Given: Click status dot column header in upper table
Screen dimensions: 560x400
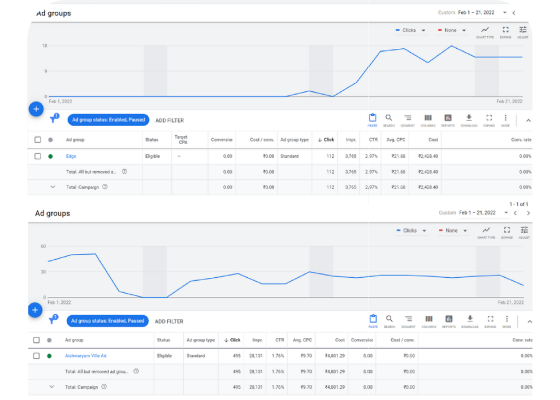Looking at the screenshot, I should pyautogui.click(x=50, y=140).
